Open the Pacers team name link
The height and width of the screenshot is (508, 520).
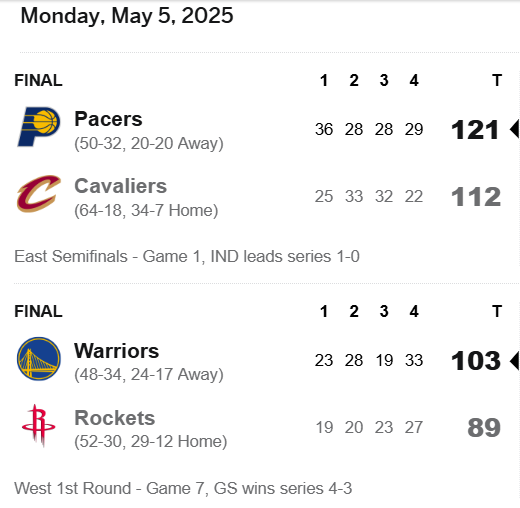pos(108,119)
